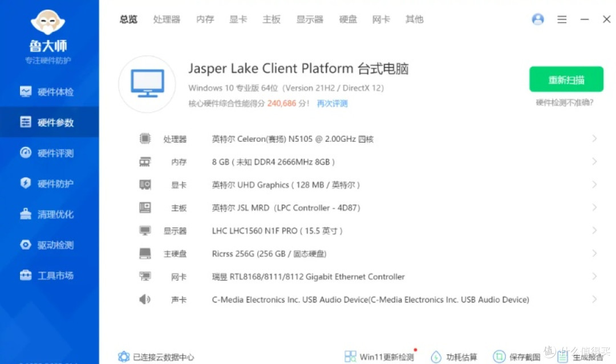
Task: Expand the 显示器 row chevron
Action: click(594, 230)
